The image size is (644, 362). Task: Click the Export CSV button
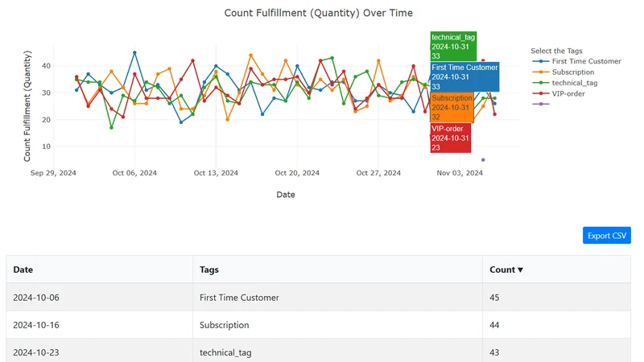pos(606,236)
